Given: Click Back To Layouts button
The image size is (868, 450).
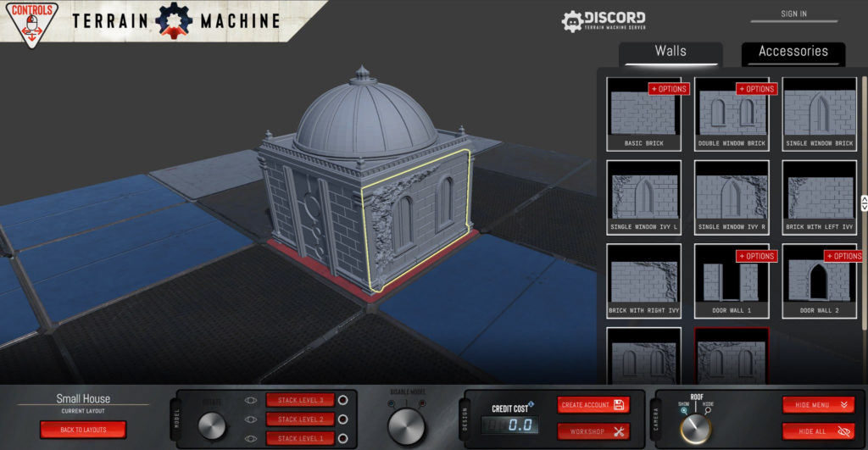Looking at the screenshot, I should (83, 430).
